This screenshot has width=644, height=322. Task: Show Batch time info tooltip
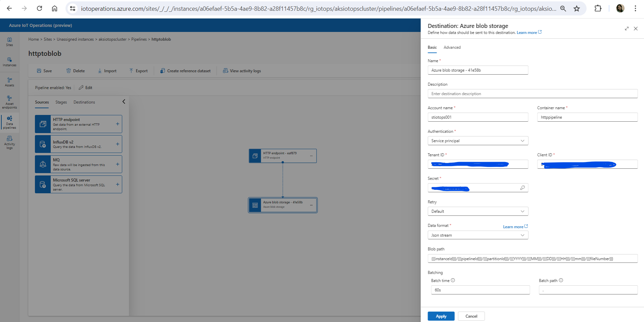click(x=453, y=280)
